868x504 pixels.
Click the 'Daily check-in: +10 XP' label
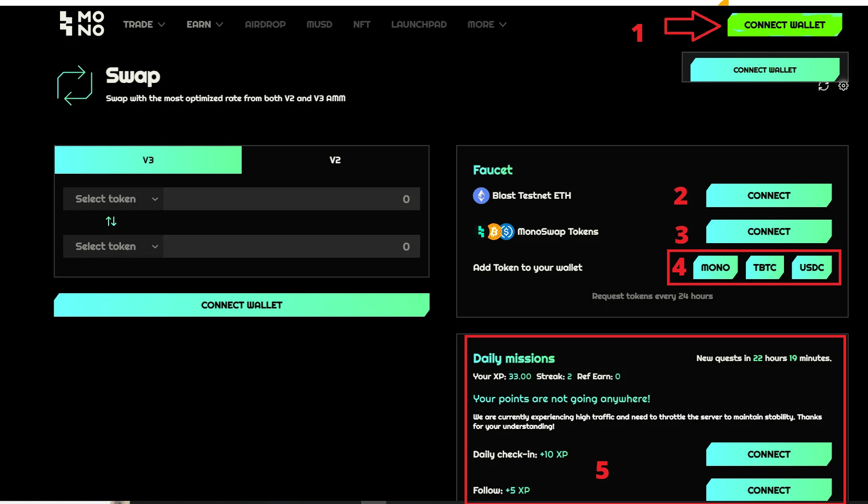pos(520,454)
